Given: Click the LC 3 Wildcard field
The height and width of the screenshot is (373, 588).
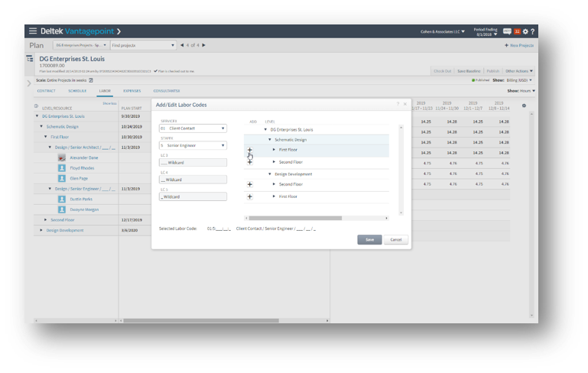Looking at the screenshot, I should (x=193, y=163).
